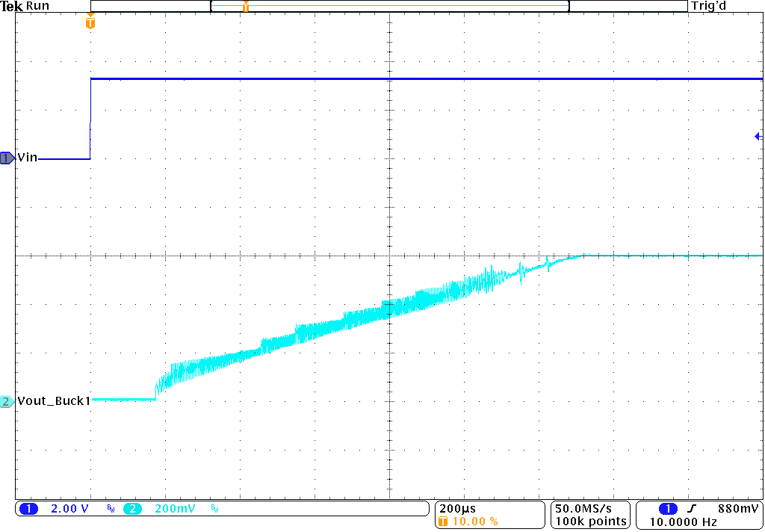The width and height of the screenshot is (765, 532).
Task: Select the bandwidth limit indicator next to channel 2
Action: [x=214, y=508]
